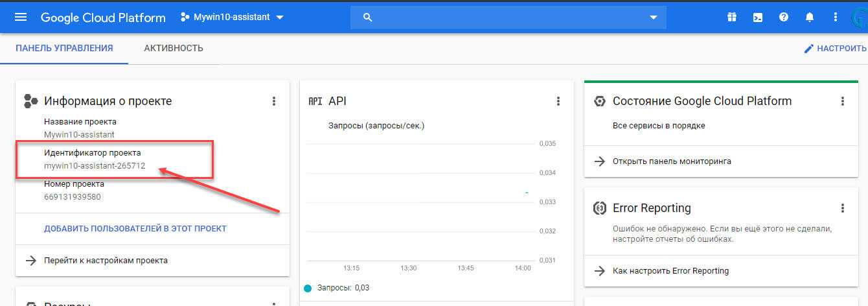Click ДОБАВИТЬ ПОЛЬЗОВАТЕЛЕЙ В ЭТОТ ПРОЕКТ
The image size is (868, 306).
[x=135, y=229]
